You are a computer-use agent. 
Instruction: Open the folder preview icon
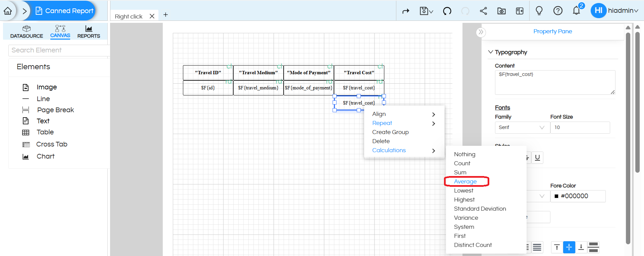click(501, 11)
